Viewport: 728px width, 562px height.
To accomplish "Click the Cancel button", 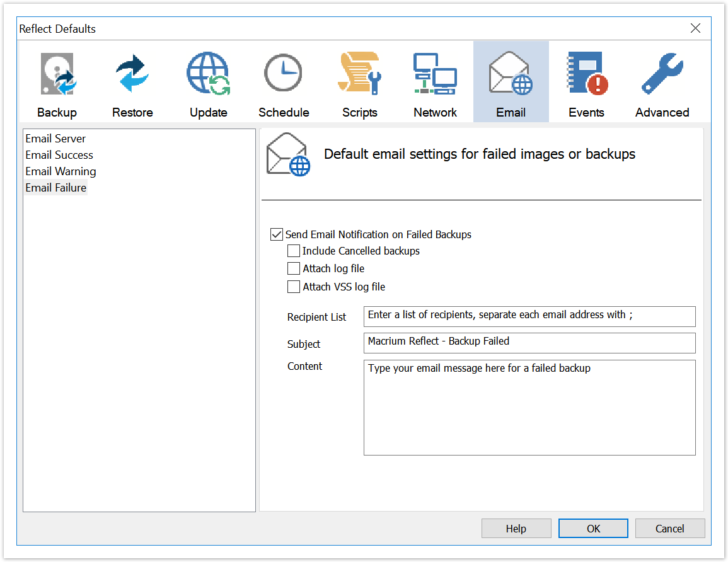I will tap(670, 529).
